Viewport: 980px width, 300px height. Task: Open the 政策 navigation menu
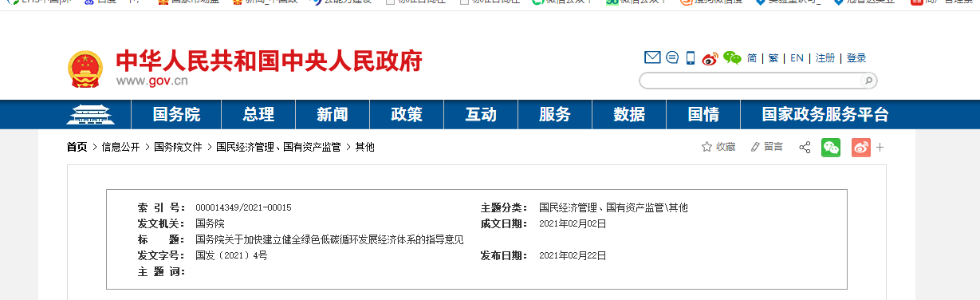(407, 115)
